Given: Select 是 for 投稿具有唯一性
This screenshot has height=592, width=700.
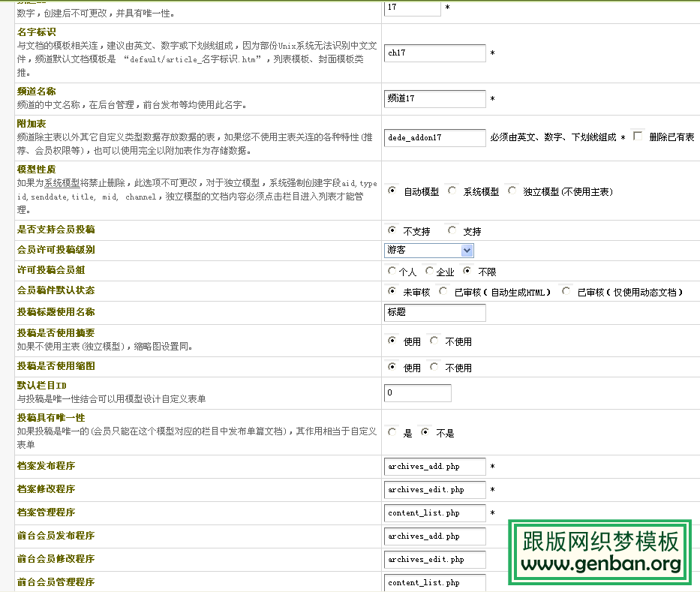Looking at the screenshot, I should (x=392, y=431).
